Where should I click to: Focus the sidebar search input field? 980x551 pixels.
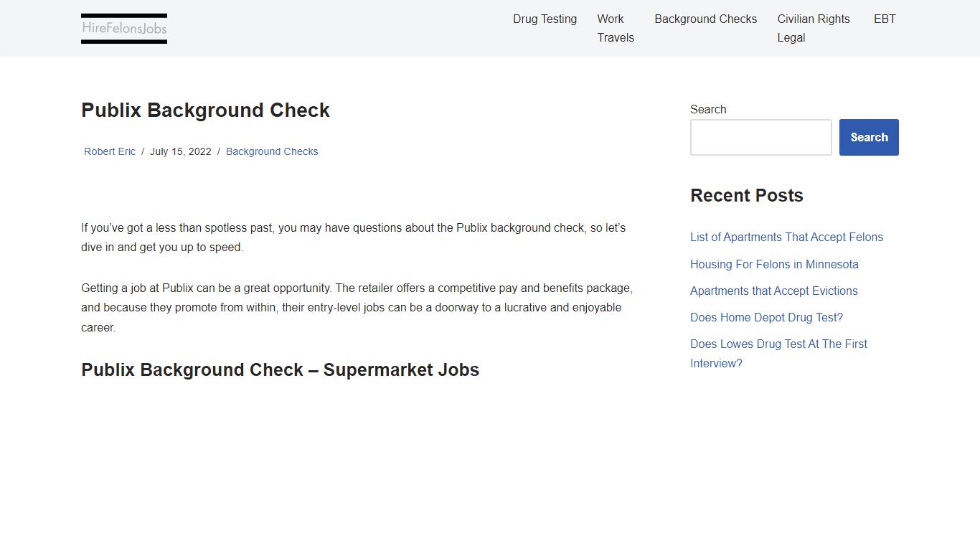tap(761, 137)
